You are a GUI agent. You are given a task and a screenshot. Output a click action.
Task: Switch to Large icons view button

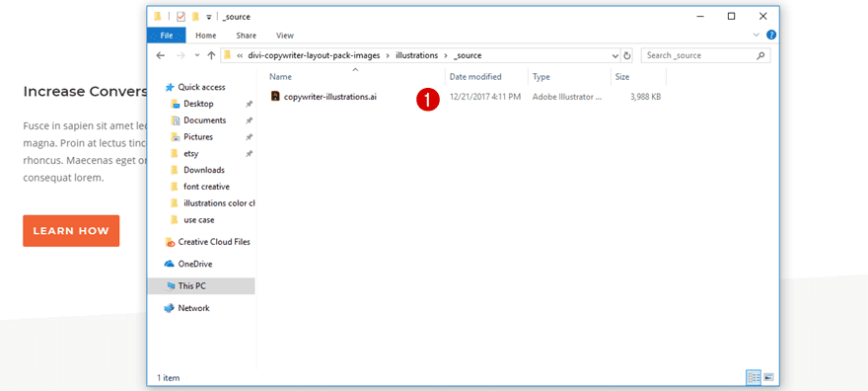[x=768, y=377]
